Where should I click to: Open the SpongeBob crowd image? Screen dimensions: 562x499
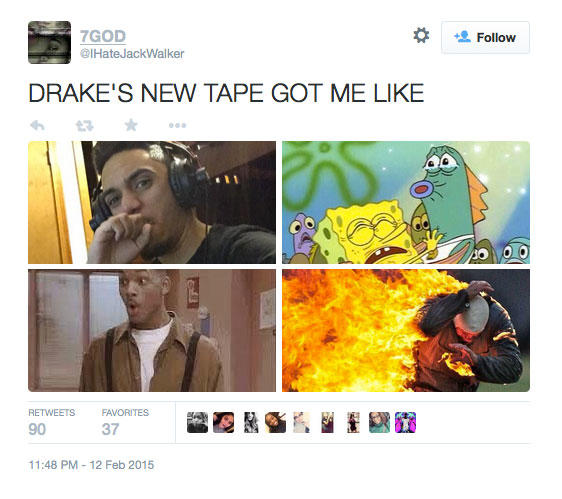coord(406,203)
